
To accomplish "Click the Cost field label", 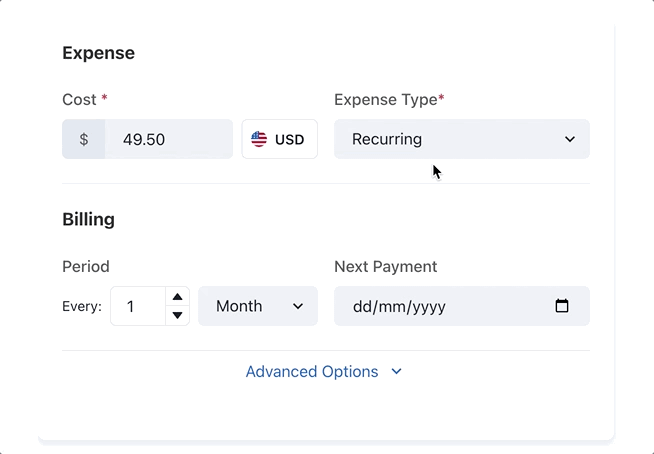I will click(x=79, y=100).
